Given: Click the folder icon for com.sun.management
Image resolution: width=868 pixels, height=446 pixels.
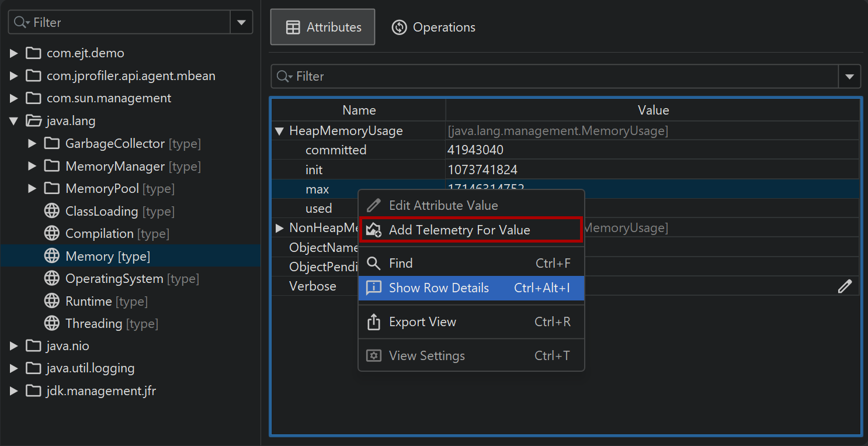Looking at the screenshot, I should [x=33, y=98].
